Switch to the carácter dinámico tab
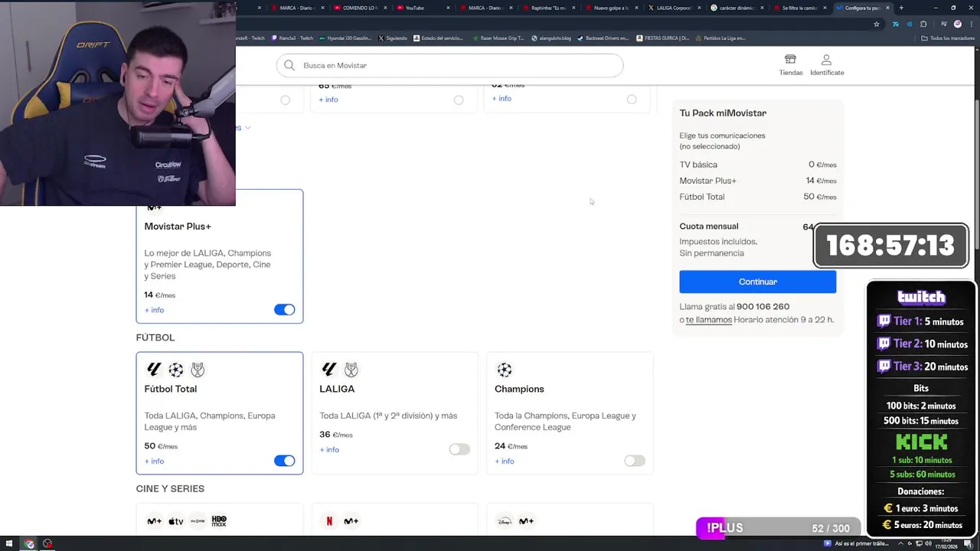Viewport: 980px width, 551px height. (737, 8)
